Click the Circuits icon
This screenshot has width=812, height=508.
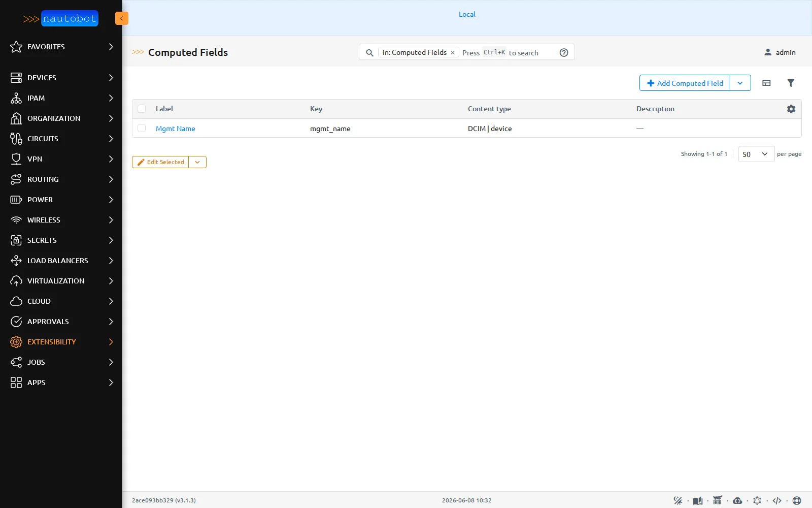16,139
